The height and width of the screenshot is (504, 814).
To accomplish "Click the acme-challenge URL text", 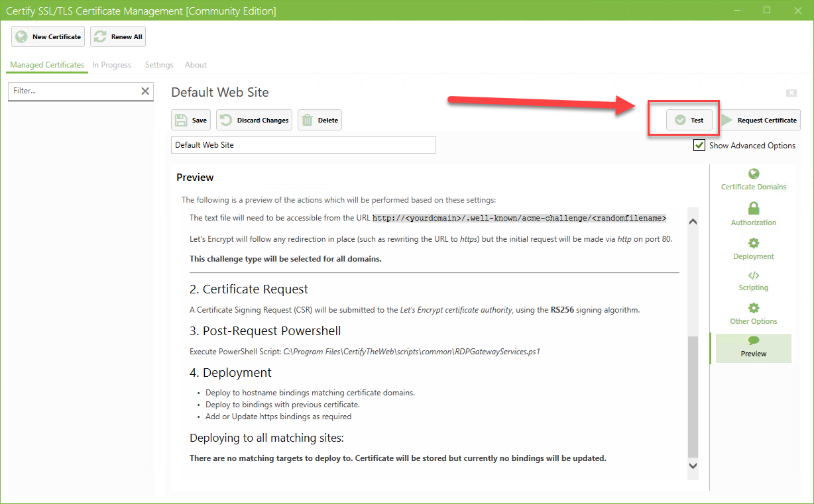I will [x=519, y=218].
